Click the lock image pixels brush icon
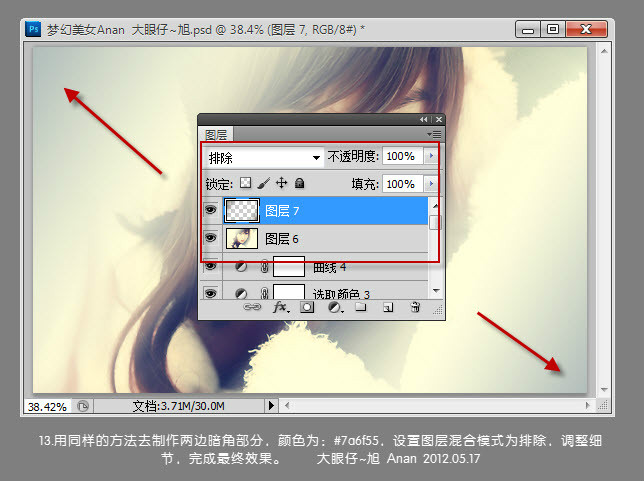This screenshot has width=644, height=481. (264, 184)
